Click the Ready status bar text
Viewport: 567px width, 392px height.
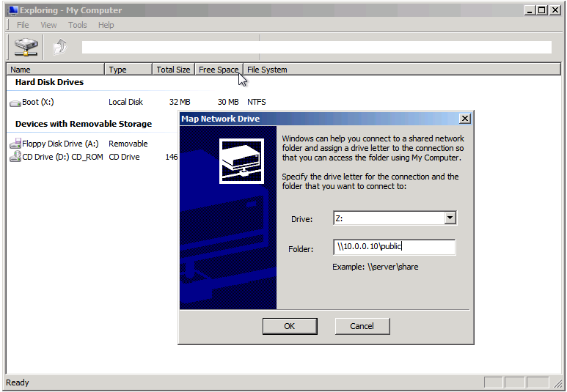18,382
